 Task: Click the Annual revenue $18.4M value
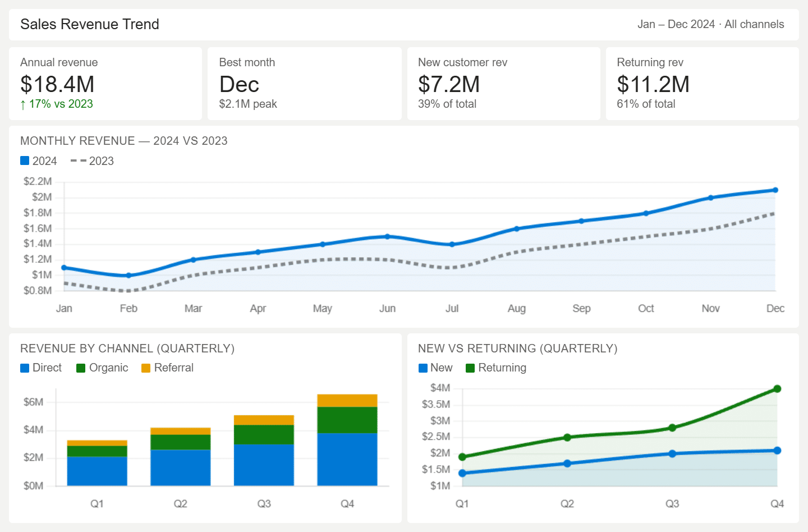pyautogui.click(x=57, y=84)
